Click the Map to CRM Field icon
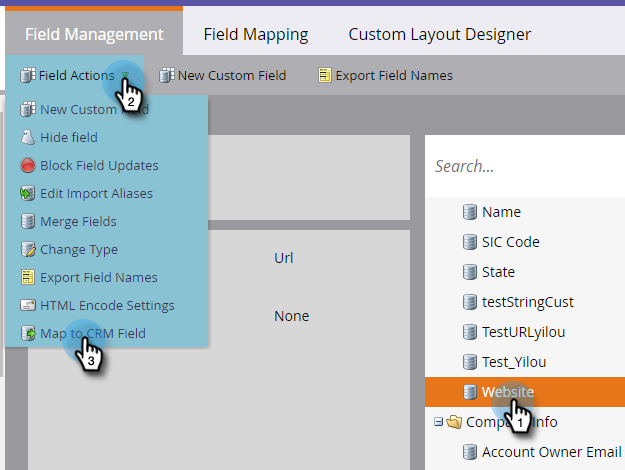 point(28,333)
